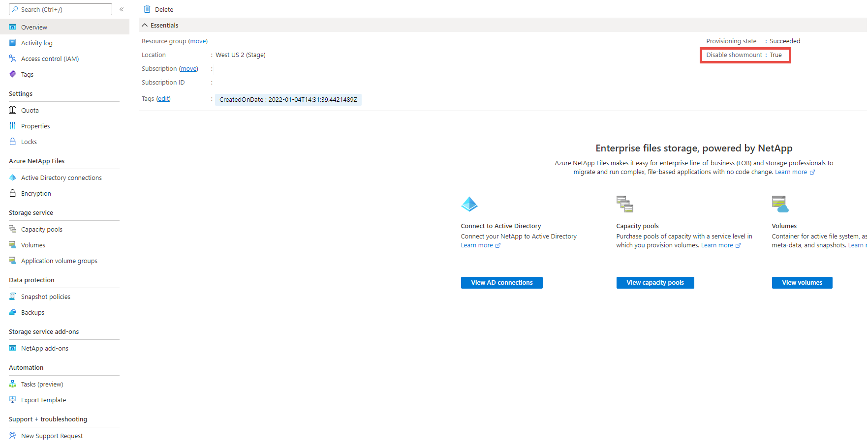This screenshot has height=445, width=868.
Task: Click the Locks padlock icon
Action: pyautogui.click(x=13, y=142)
